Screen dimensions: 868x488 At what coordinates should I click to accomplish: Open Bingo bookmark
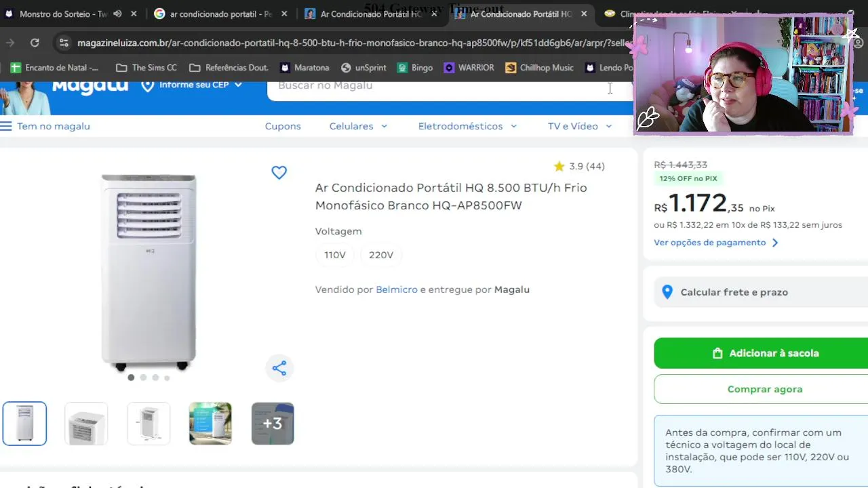[x=415, y=68]
